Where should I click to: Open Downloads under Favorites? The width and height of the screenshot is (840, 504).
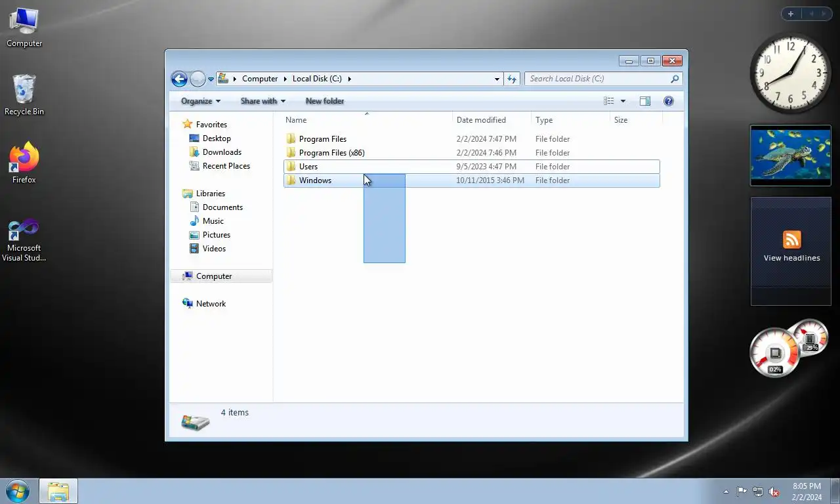point(222,152)
